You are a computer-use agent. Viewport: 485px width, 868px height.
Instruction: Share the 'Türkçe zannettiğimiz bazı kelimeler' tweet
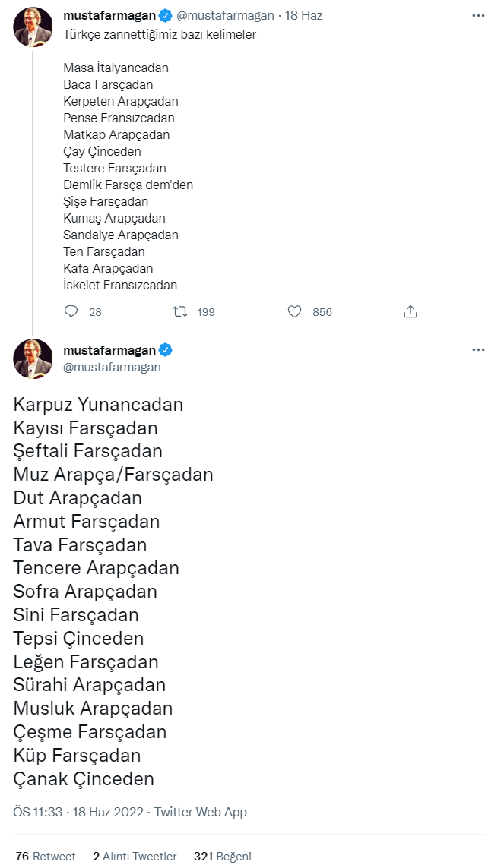point(410,311)
